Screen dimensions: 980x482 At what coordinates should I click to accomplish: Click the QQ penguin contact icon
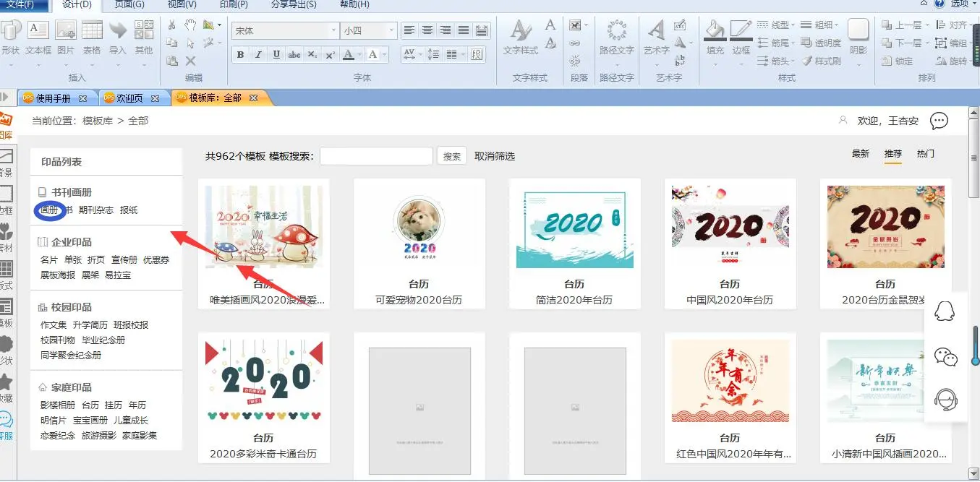coord(945,311)
